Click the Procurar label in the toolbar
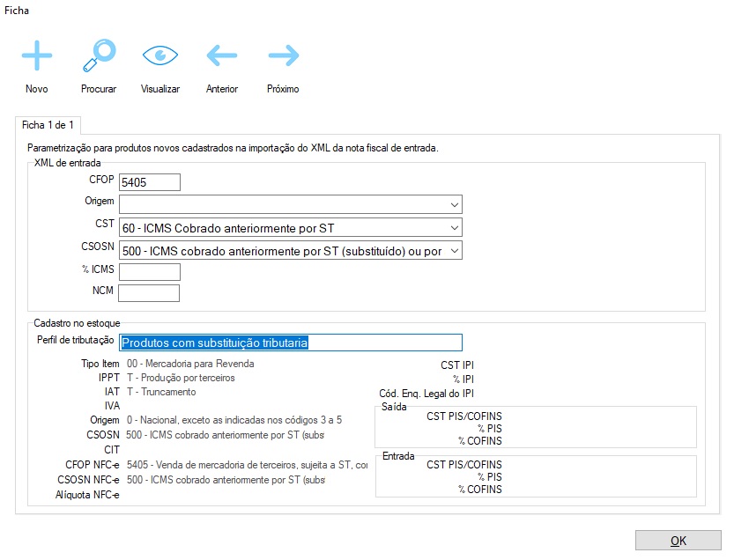 pos(99,89)
